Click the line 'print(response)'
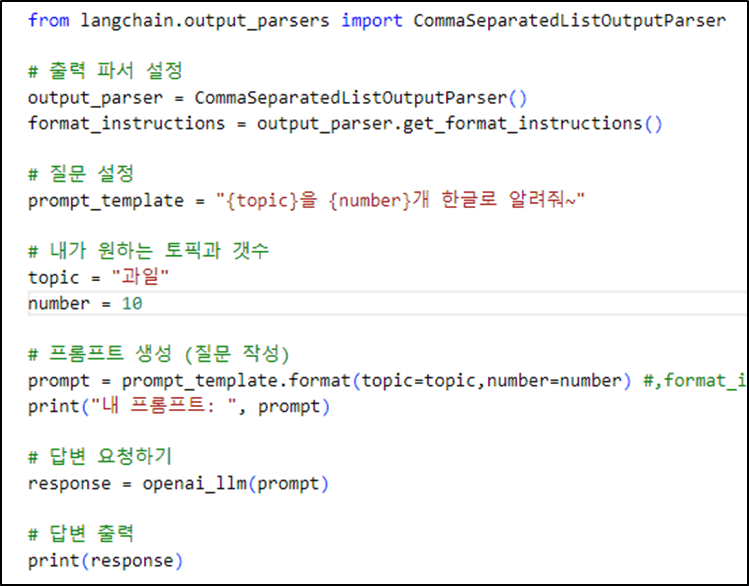749x586 pixels. click(106, 561)
